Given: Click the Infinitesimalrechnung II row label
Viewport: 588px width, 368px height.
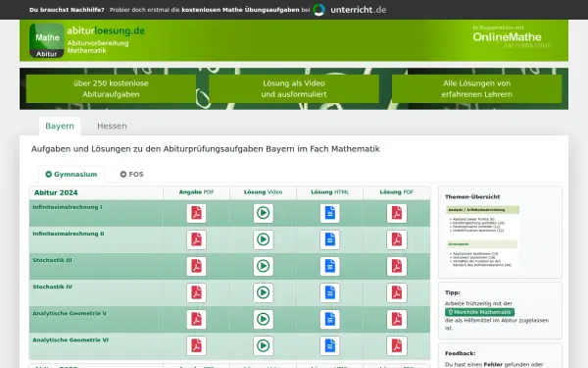Looking at the screenshot, I should (x=69, y=234).
